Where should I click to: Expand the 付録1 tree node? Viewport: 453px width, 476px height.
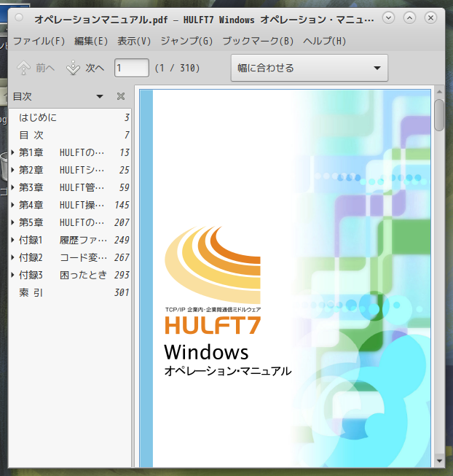coord(12,240)
